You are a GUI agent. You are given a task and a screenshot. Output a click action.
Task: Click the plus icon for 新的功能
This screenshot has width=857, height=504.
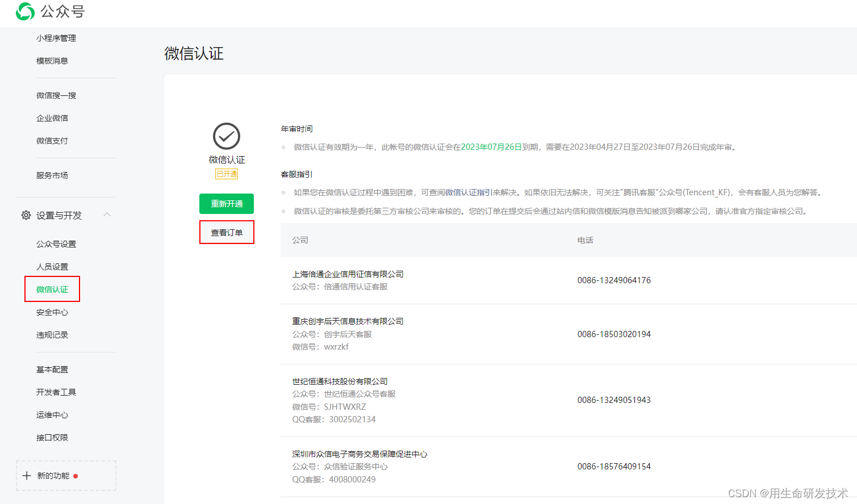pyautogui.click(x=27, y=476)
